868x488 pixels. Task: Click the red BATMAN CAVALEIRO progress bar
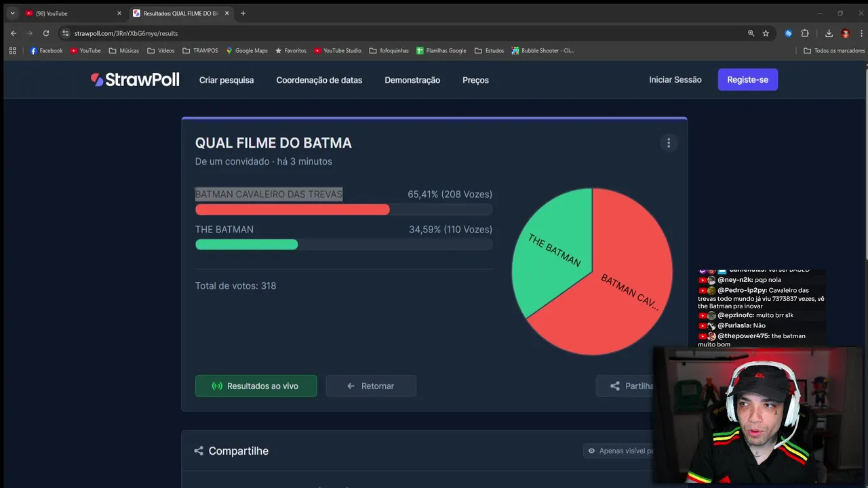pos(292,210)
